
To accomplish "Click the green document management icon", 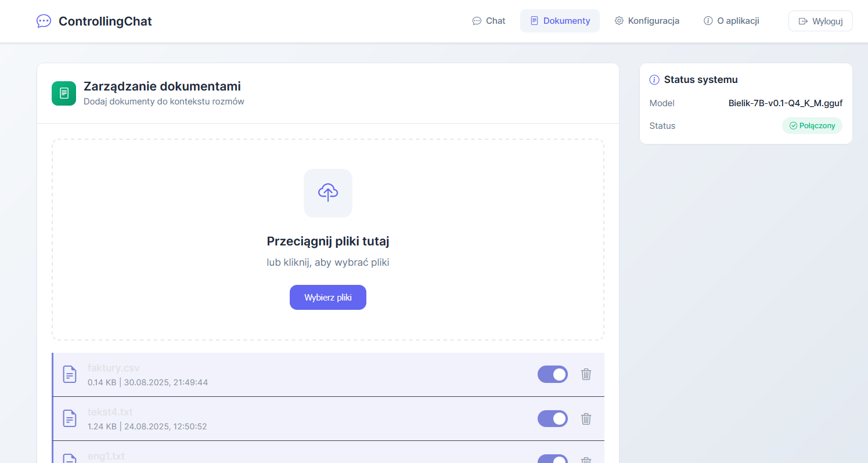I will point(64,93).
